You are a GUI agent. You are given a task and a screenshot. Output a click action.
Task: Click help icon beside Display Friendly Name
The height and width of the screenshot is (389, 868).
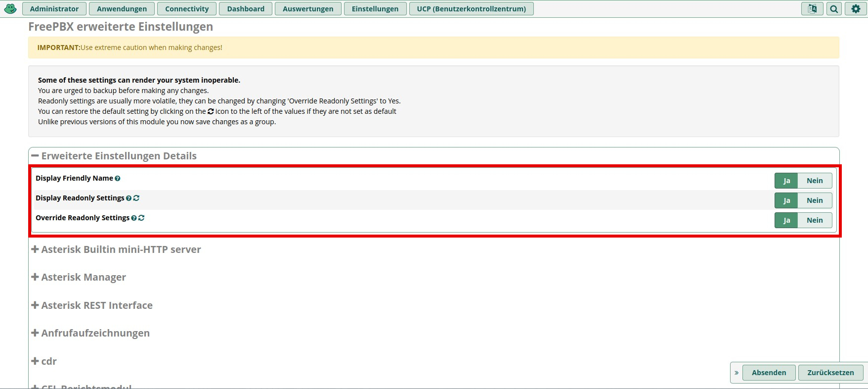click(x=118, y=179)
